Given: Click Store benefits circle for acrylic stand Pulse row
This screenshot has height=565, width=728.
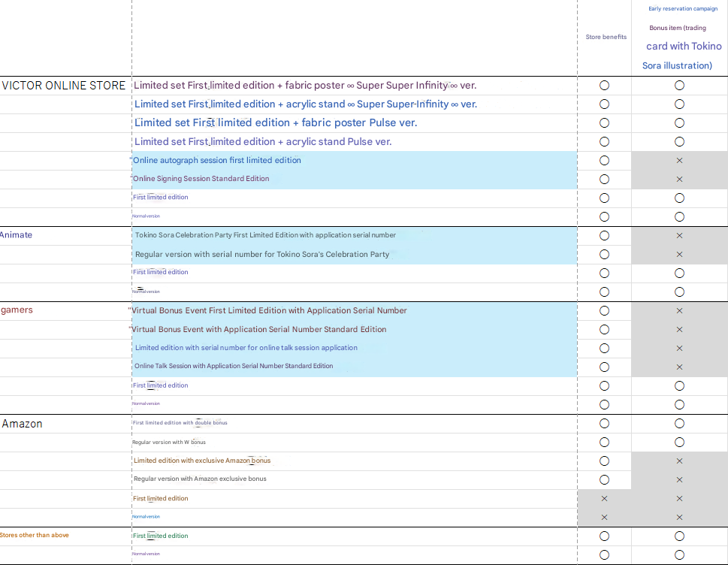Looking at the screenshot, I should click(604, 141).
